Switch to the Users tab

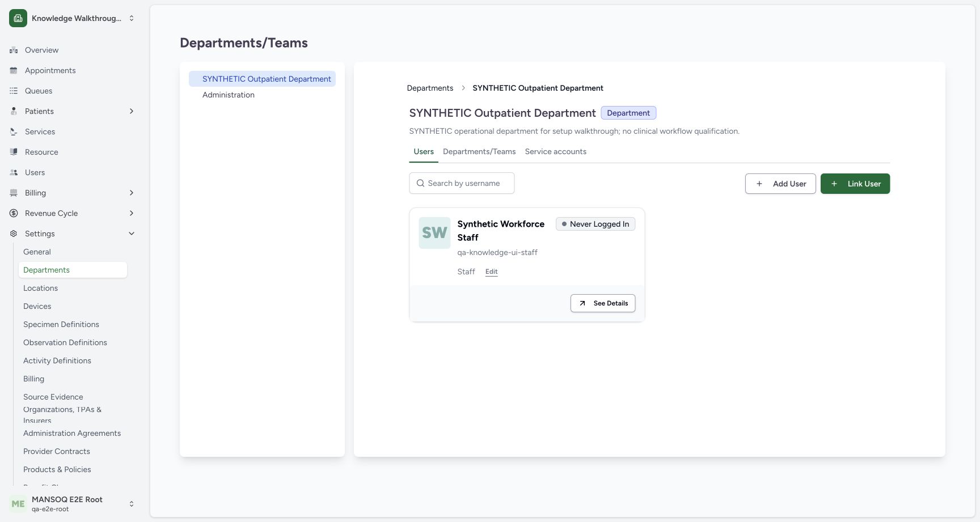click(424, 151)
